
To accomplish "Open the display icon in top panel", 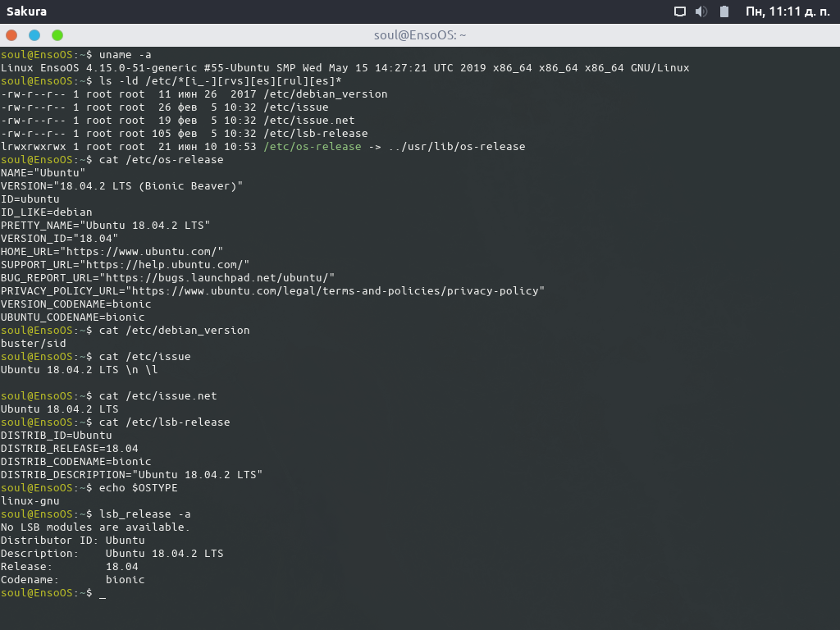I will click(x=680, y=11).
